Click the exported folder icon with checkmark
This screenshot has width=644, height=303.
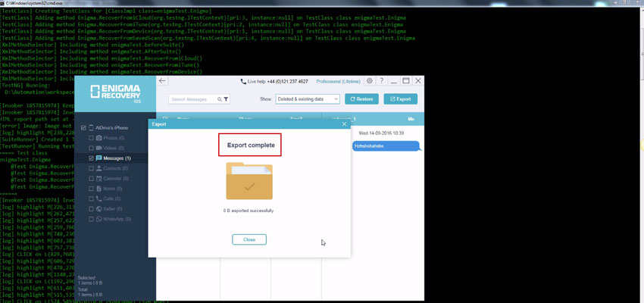[x=249, y=181]
